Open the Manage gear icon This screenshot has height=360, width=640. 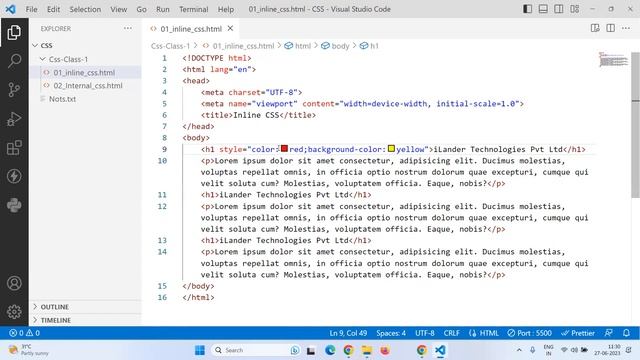tap(14, 312)
